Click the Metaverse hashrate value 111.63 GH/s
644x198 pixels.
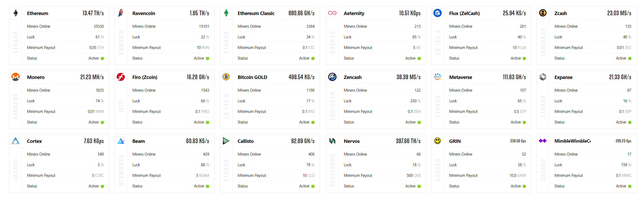(x=514, y=77)
